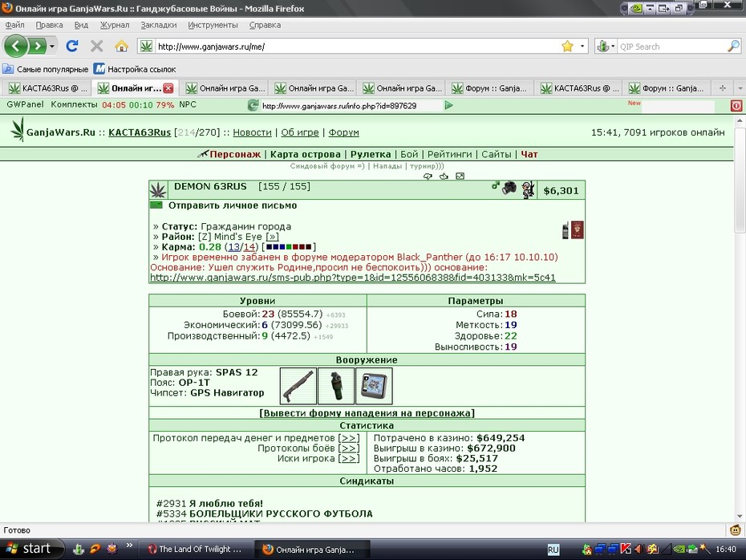This screenshot has height=560, width=746.
Task: Switch to the first КАСТА63Rus tab
Action: (x=47, y=88)
